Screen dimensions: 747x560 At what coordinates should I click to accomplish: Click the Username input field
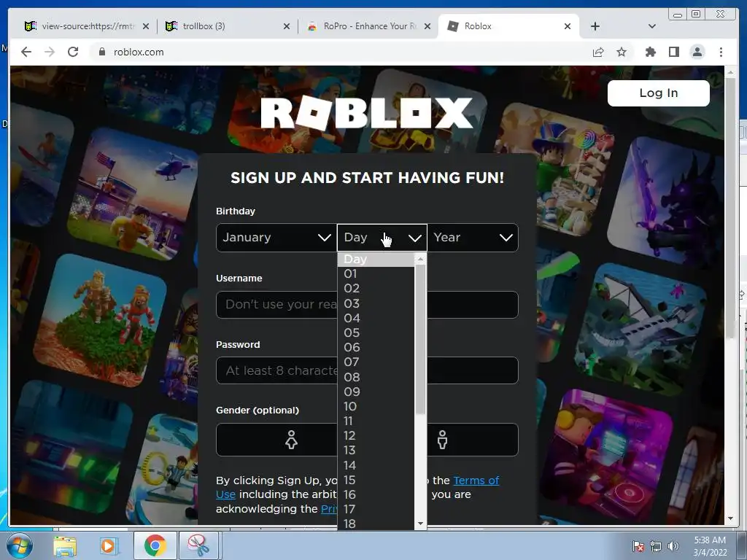click(x=367, y=304)
